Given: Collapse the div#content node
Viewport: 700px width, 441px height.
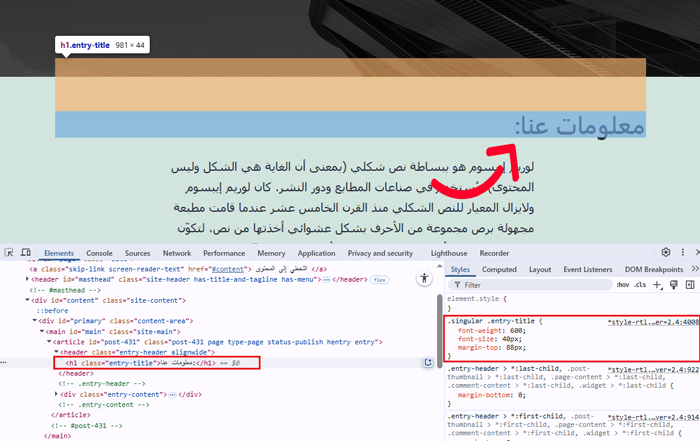Looking at the screenshot, I should [x=27, y=300].
